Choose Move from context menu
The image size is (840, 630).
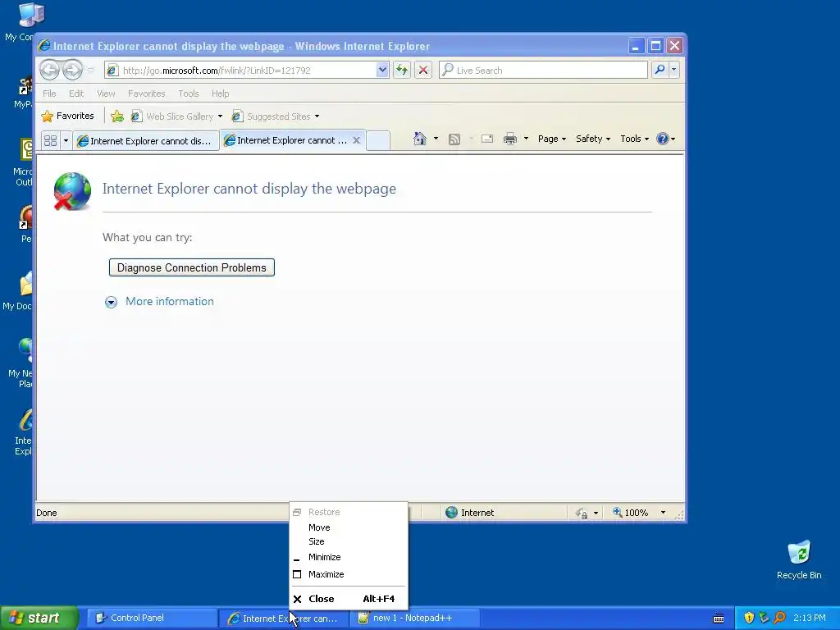[x=348, y=527]
